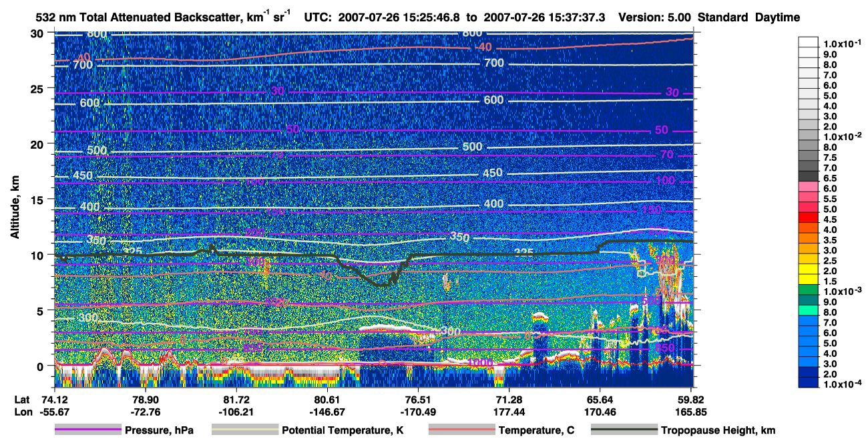
Task: Click the latitude value '76.51'
Action: point(417,400)
